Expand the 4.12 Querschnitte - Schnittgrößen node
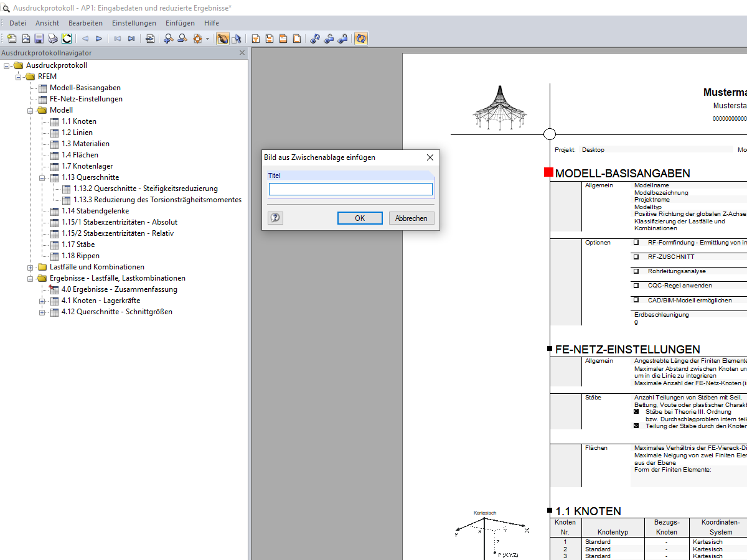The width and height of the screenshot is (747, 560). (x=42, y=312)
